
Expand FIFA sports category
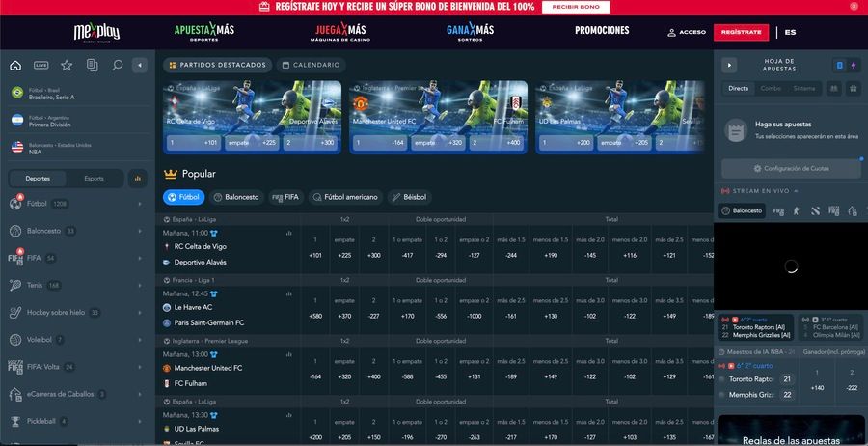[x=77, y=258]
